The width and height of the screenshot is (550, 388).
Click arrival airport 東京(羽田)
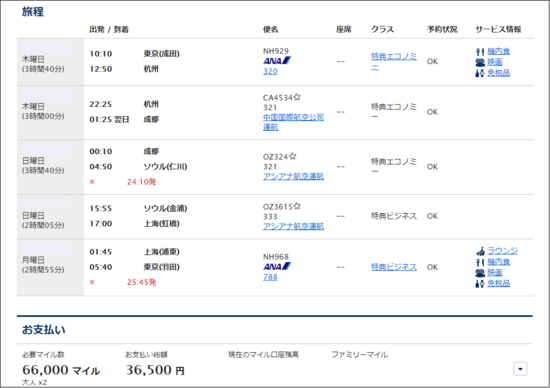coord(161,267)
